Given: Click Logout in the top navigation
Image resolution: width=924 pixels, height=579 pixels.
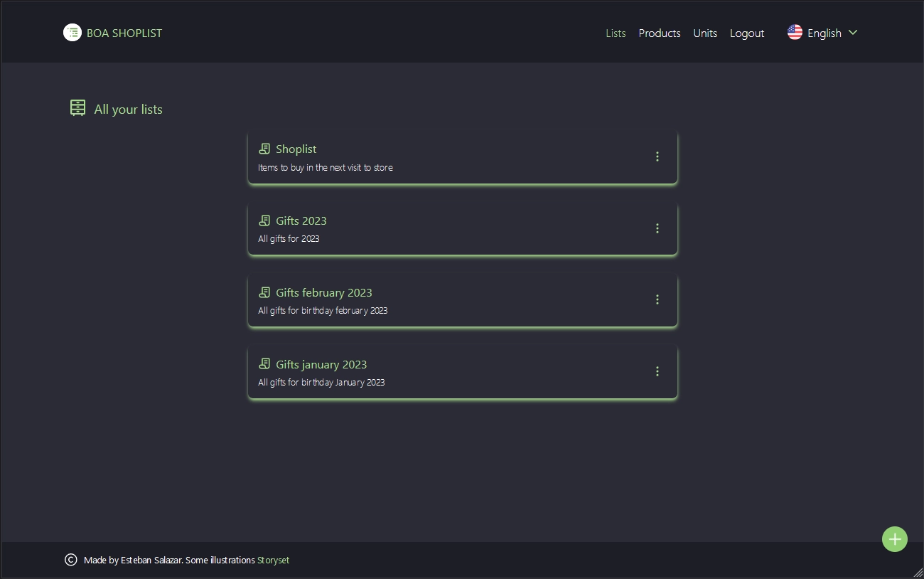Looking at the screenshot, I should pyautogui.click(x=746, y=33).
